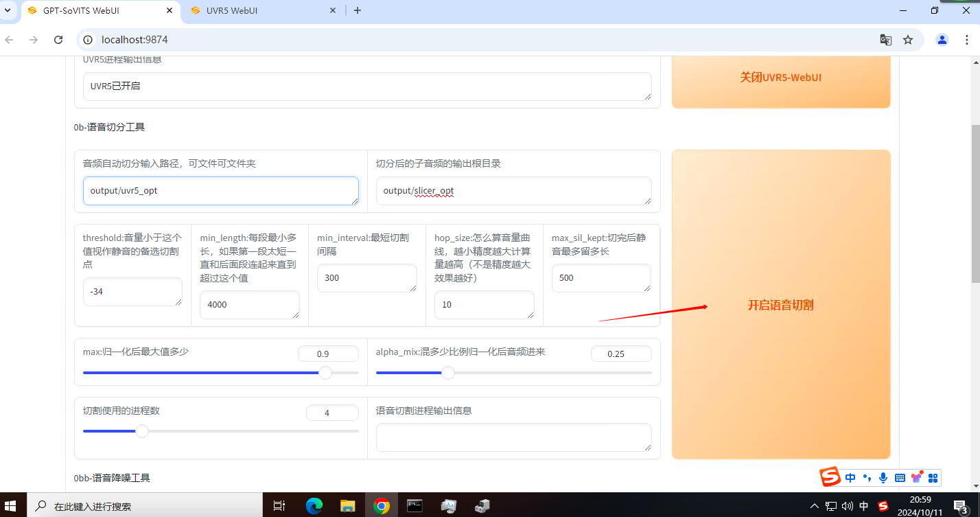This screenshot has width=980, height=517.
Task: Open Microsoft Edge from the taskbar
Action: tap(314, 506)
